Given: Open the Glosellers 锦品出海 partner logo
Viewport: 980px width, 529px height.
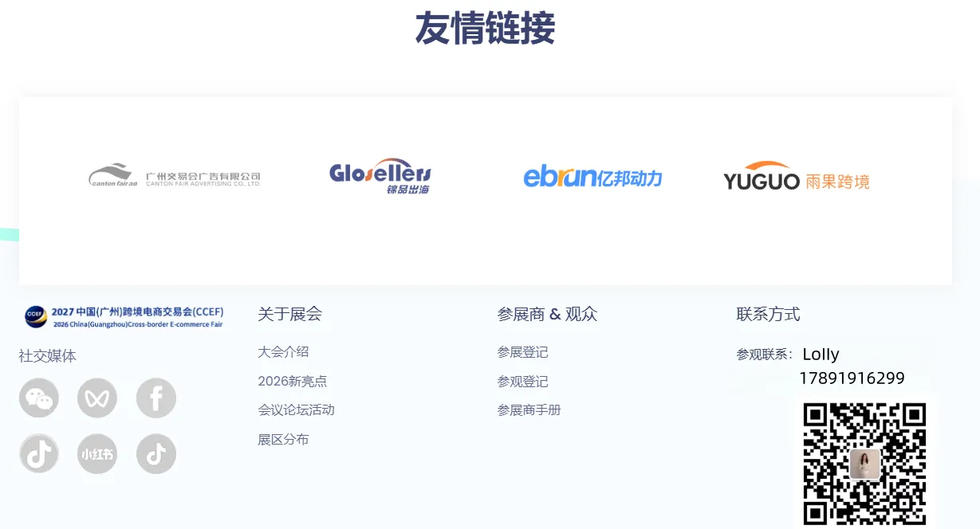Looking at the screenshot, I should click(380, 176).
